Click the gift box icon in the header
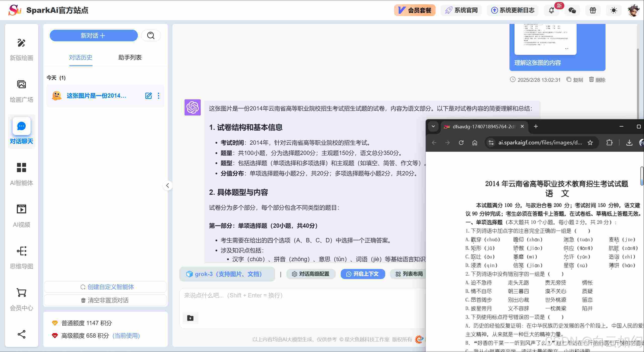Screen dimensions: 644x352 tap(593, 10)
